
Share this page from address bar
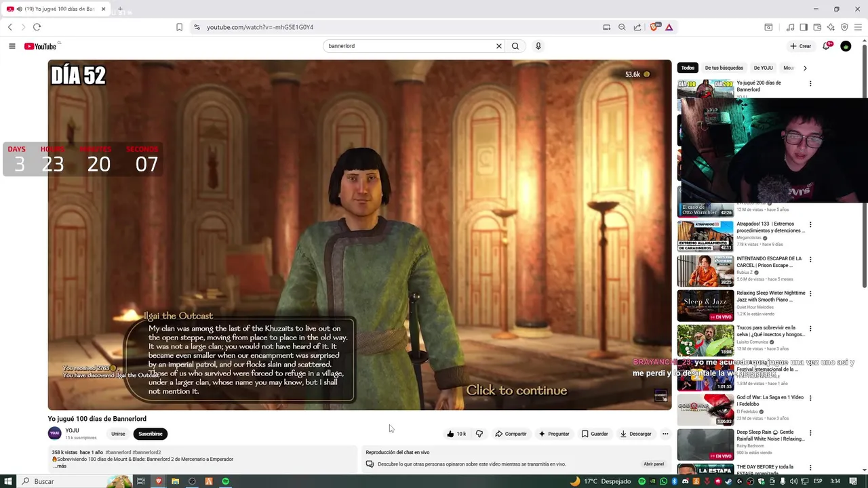(x=637, y=27)
